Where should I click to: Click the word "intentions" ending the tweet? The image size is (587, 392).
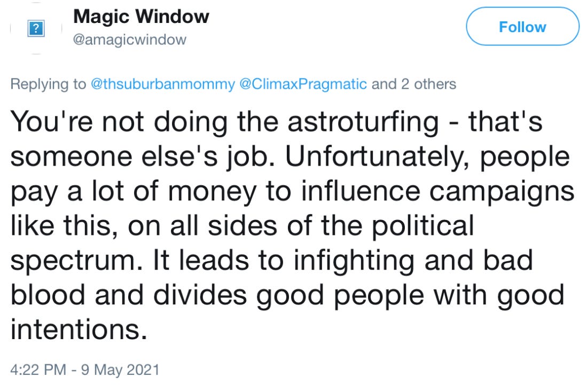79,330
